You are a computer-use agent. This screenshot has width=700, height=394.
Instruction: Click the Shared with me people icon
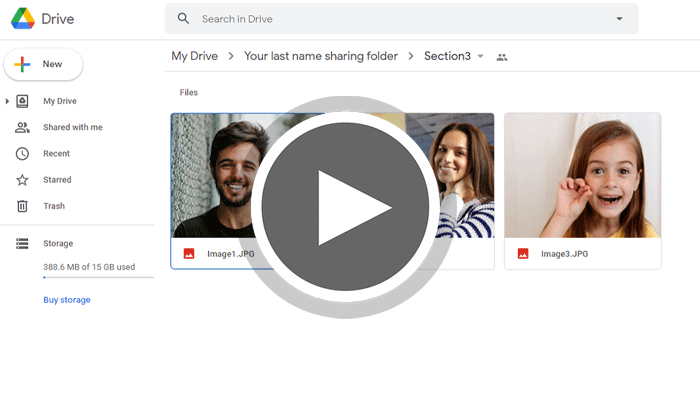[x=22, y=128]
